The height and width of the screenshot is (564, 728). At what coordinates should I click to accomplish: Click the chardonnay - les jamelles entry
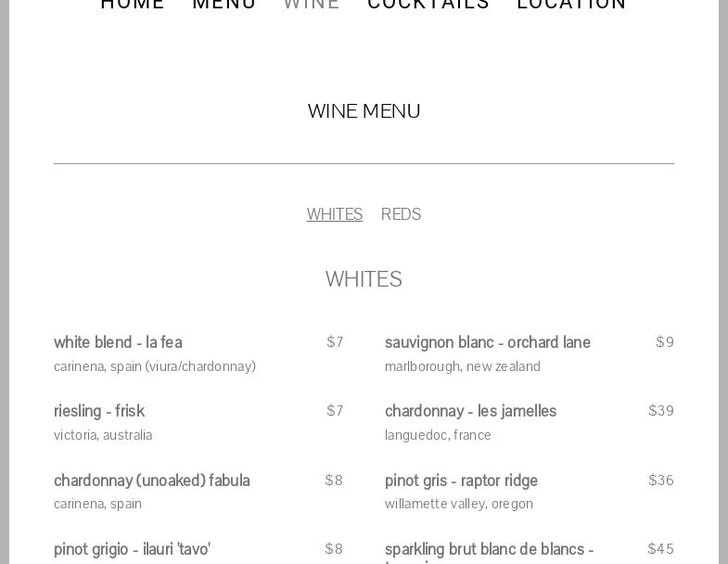pyautogui.click(x=470, y=411)
